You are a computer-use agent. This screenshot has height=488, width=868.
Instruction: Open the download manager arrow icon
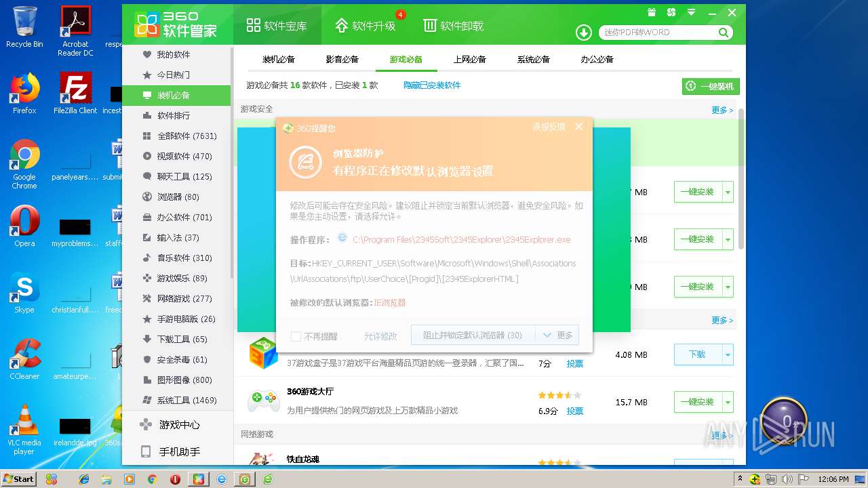tap(583, 33)
